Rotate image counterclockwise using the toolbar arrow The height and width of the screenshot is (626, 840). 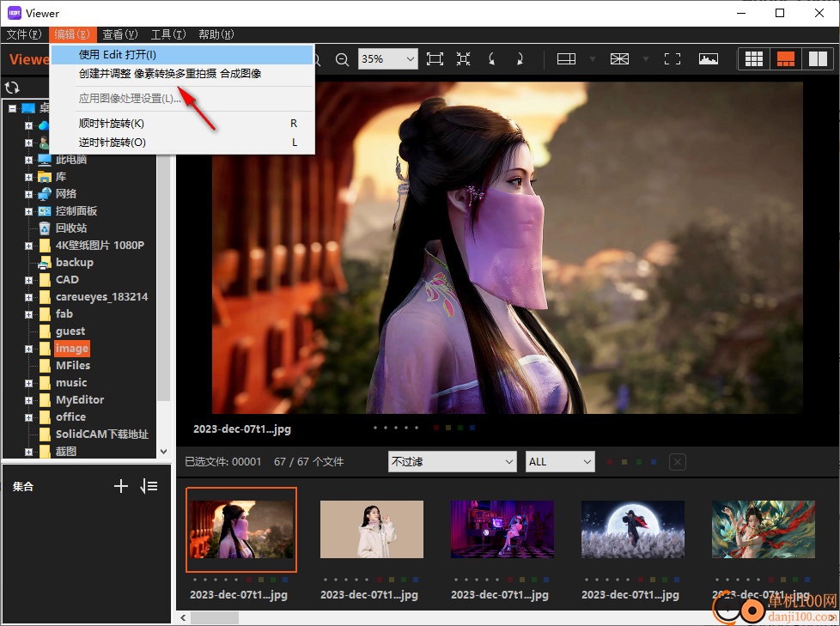[x=491, y=59]
